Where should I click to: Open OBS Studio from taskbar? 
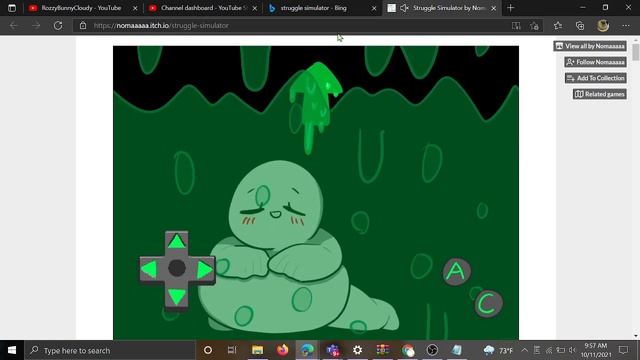(432, 350)
